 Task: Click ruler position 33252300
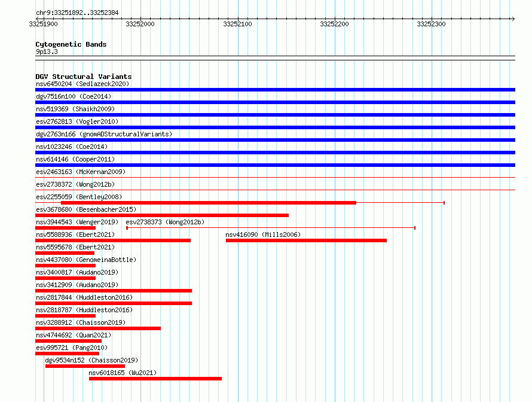[x=431, y=24]
